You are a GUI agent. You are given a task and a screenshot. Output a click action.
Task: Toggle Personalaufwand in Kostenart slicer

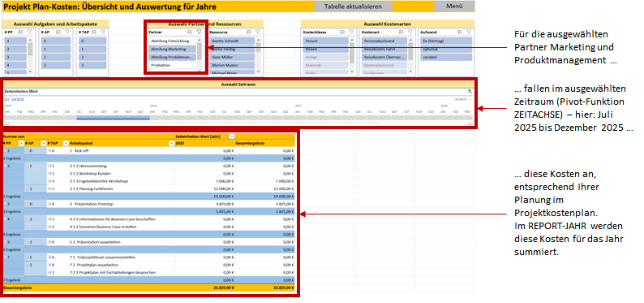click(x=384, y=41)
